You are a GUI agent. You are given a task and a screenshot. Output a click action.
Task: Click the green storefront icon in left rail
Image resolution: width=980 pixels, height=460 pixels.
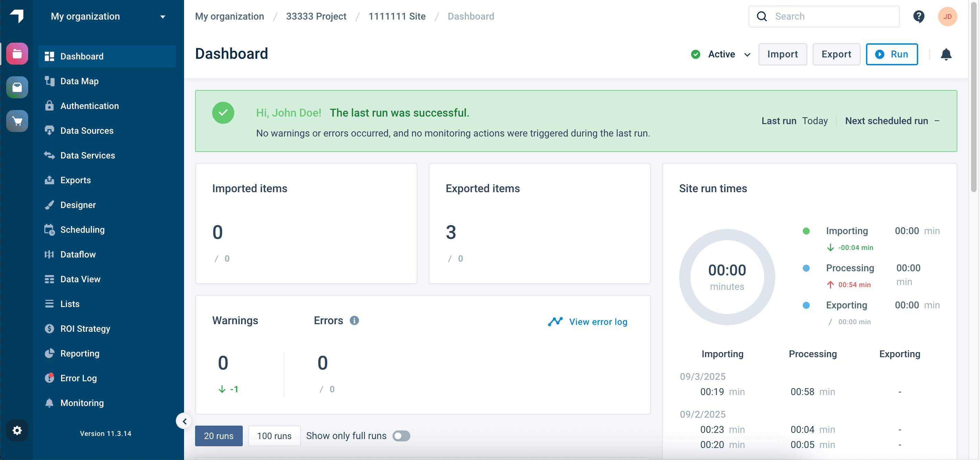pyautogui.click(x=17, y=87)
